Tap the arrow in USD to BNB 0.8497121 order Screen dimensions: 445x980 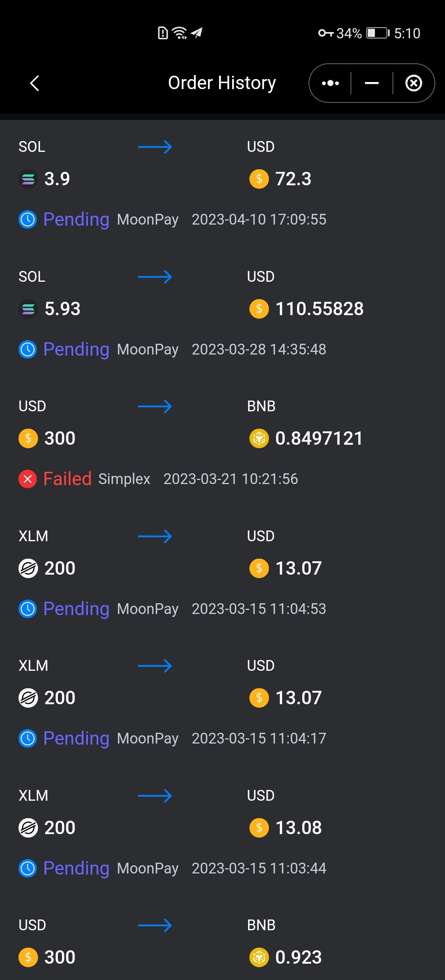[x=155, y=406]
